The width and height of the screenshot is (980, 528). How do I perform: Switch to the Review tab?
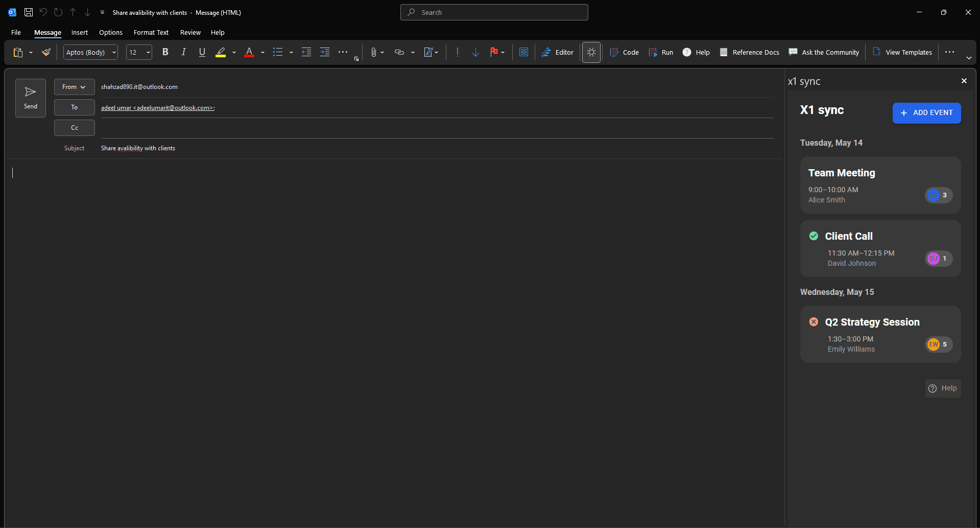(190, 32)
